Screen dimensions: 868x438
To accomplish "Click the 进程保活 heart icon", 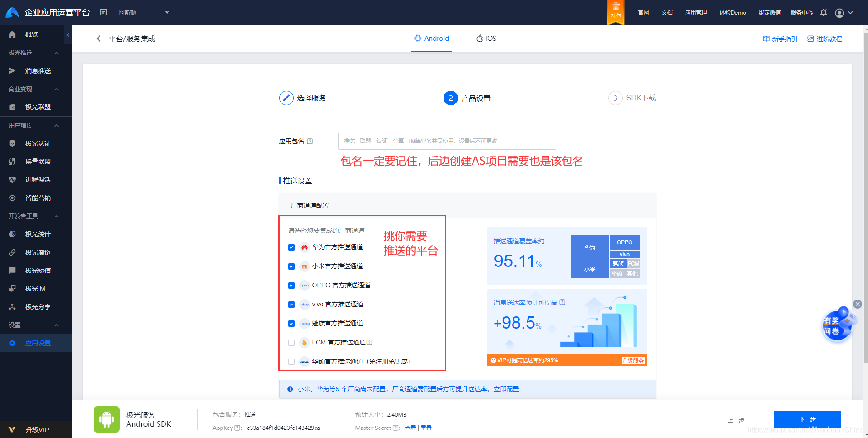I will pyautogui.click(x=12, y=180).
